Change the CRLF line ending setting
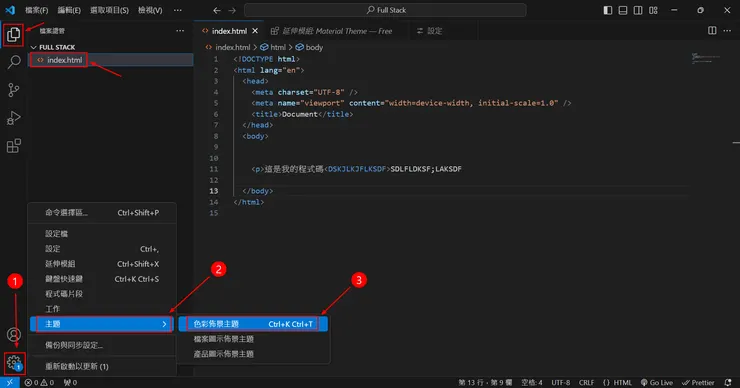The width and height of the screenshot is (740, 388). click(587, 382)
